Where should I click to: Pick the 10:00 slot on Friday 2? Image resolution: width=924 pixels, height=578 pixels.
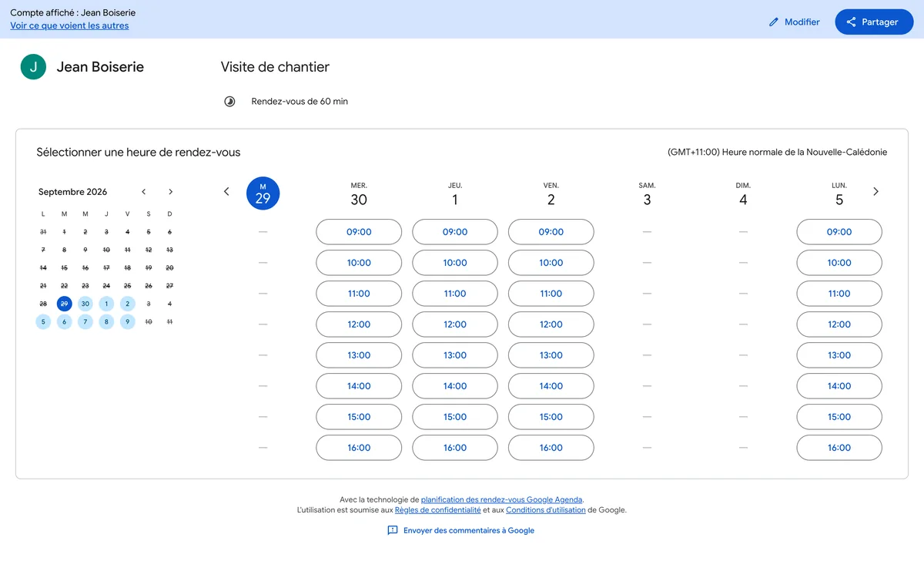[x=551, y=263]
